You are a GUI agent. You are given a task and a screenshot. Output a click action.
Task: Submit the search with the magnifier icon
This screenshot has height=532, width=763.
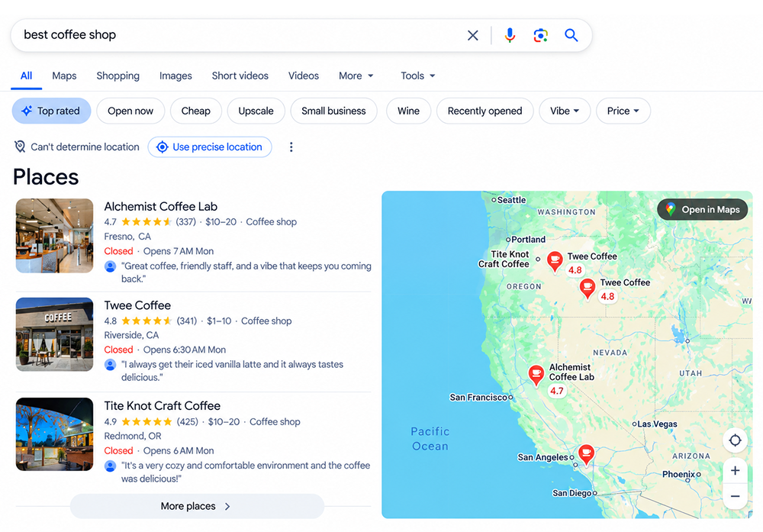571,35
